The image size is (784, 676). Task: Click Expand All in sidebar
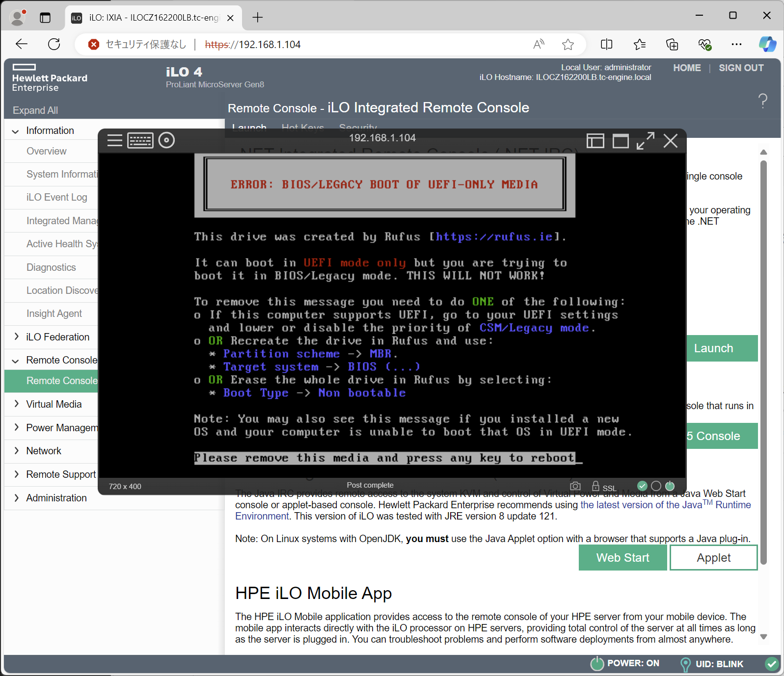click(35, 110)
